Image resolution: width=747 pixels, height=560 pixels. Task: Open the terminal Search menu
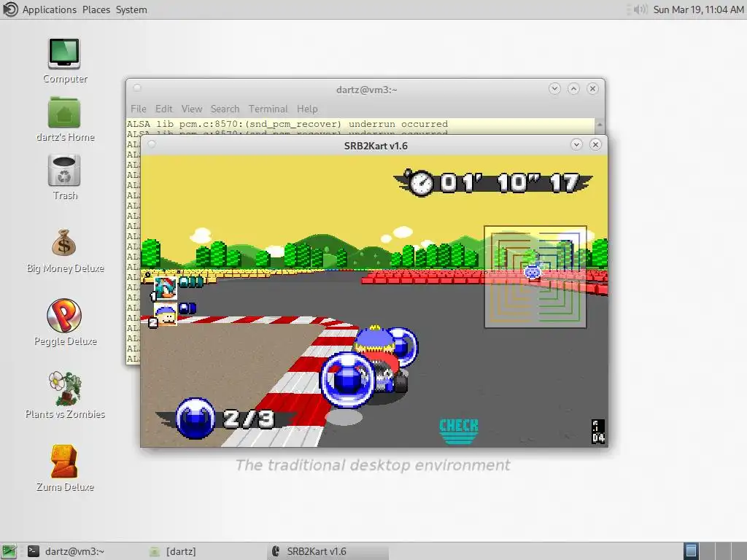click(225, 109)
